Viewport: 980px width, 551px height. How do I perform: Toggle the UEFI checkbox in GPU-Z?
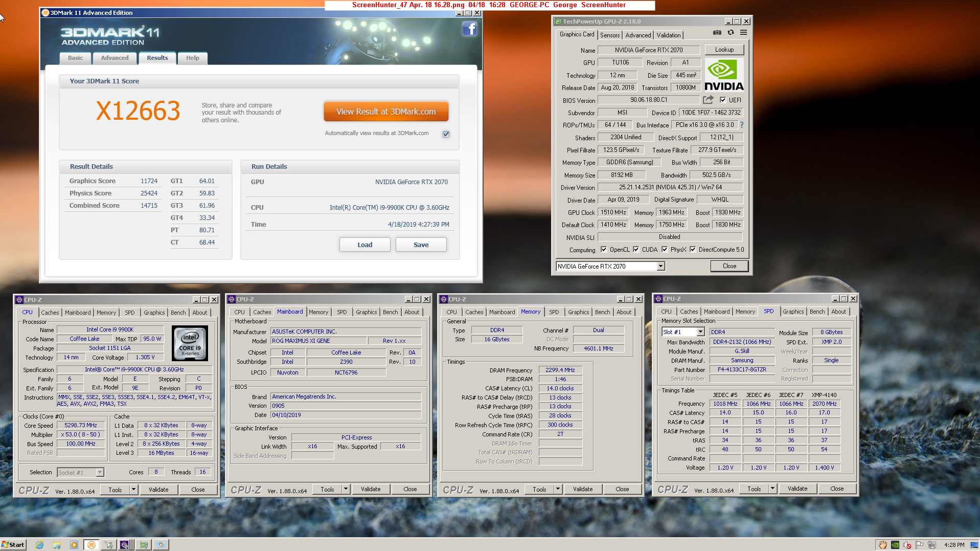point(723,100)
